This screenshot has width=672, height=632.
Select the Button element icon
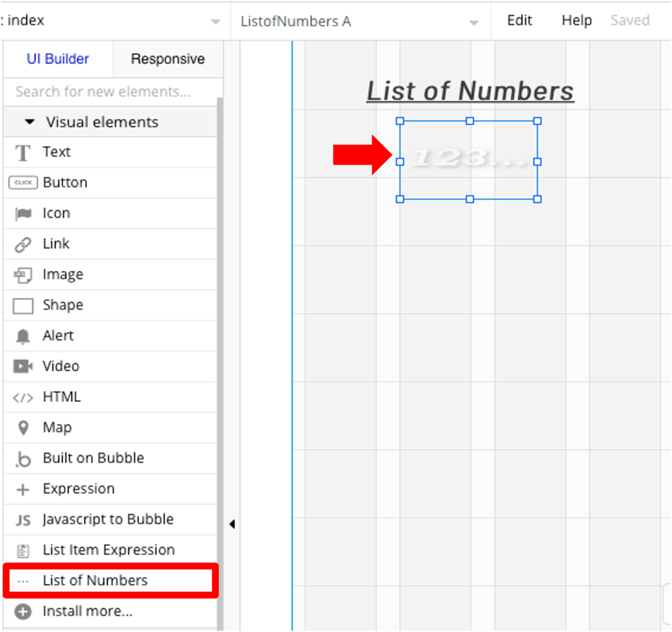[x=23, y=183]
